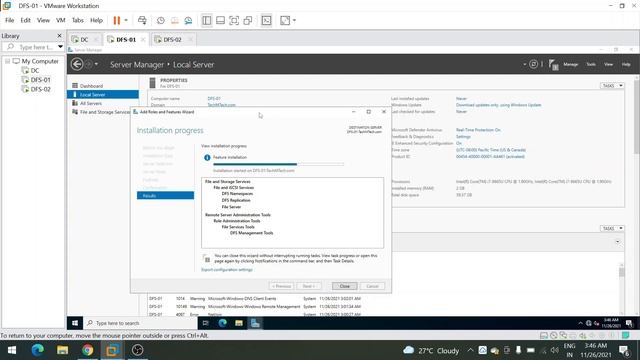Click the feature installation progress bar
Image resolution: width=640 pixels, height=360 pixels.
pyautogui.click(x=278, y=164)
